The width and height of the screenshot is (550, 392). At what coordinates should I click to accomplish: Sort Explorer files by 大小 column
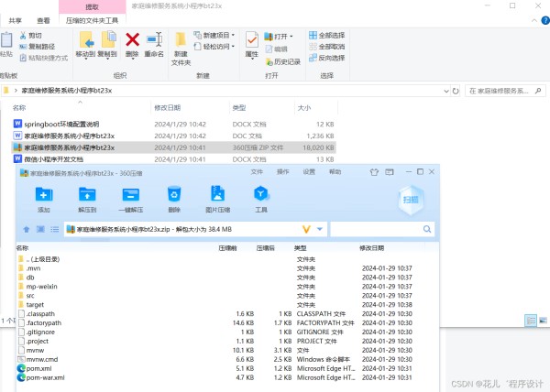pyautogui.click(x=304, y=108)
